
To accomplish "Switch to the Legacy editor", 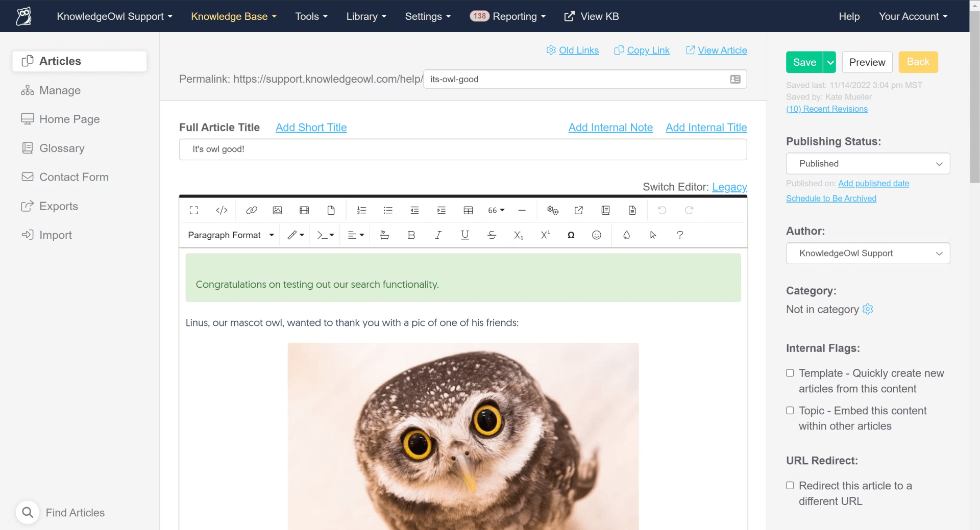I will pos(729,187).
